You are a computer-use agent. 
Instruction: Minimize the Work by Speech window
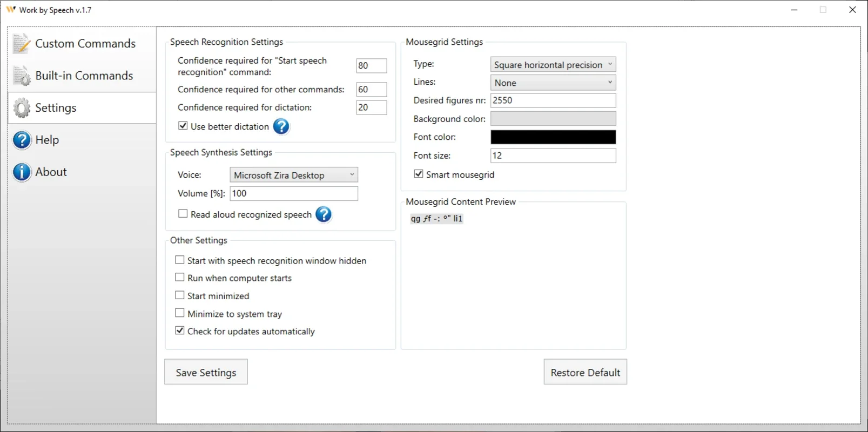(794, 10)
